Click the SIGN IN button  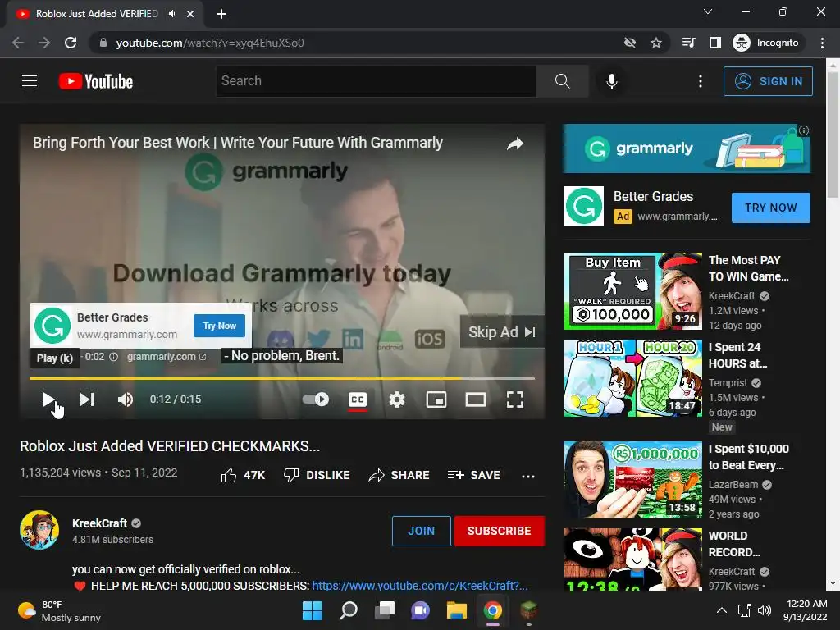pos(768,81)
